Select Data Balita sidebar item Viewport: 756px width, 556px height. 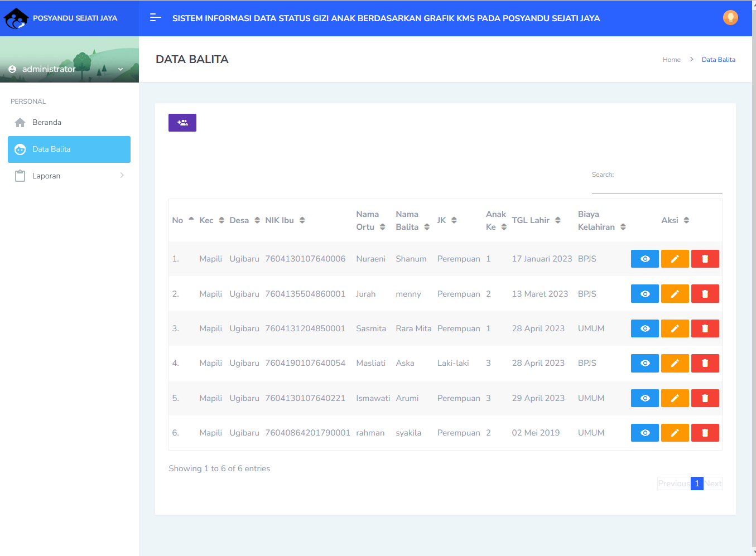[x=69, y=149]
